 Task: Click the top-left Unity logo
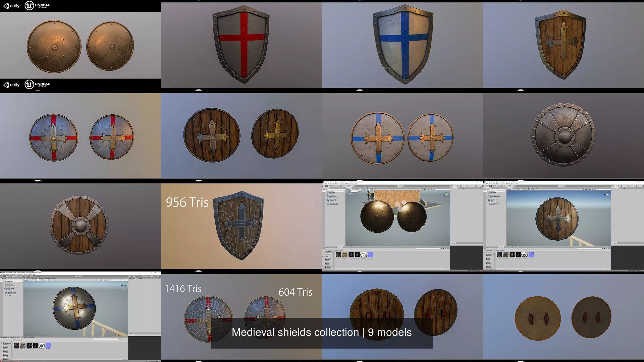(11, 6)
